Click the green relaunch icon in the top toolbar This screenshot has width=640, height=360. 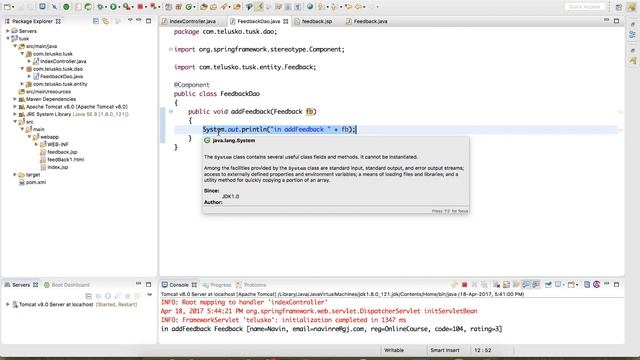point(88,7)
